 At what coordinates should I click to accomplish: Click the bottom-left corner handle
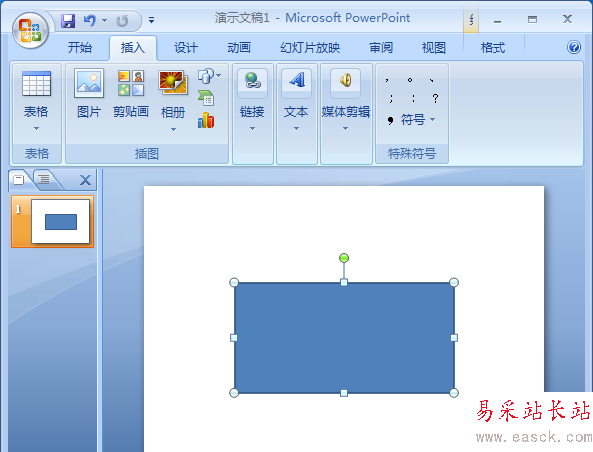(x=234, y=393)
